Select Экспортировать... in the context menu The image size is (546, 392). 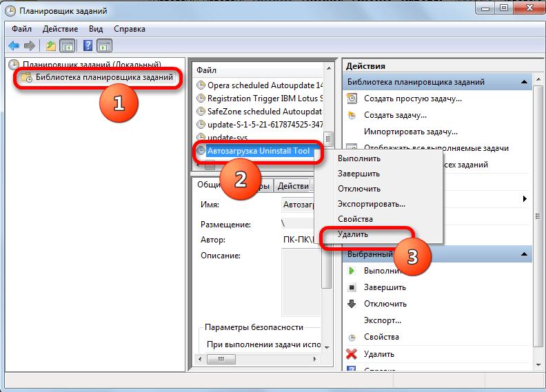click(x=372, y=204)
